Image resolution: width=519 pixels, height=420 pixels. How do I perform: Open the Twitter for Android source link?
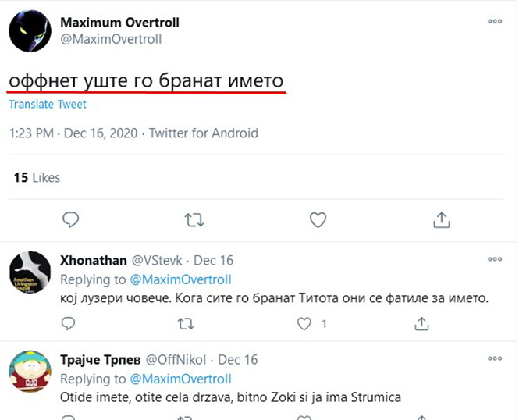203,133
